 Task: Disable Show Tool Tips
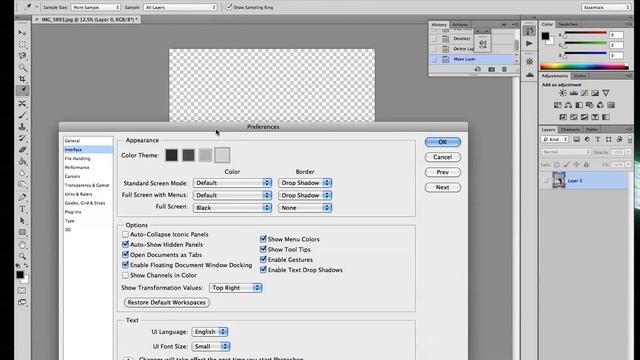(x=263, y=249)
